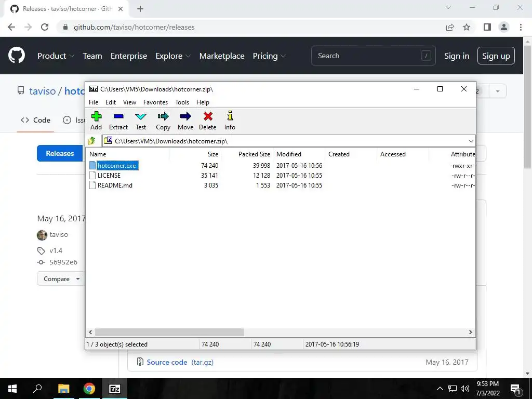
Task: Open the Help menu
Action: pyautogui.click(x=203, y=102)
